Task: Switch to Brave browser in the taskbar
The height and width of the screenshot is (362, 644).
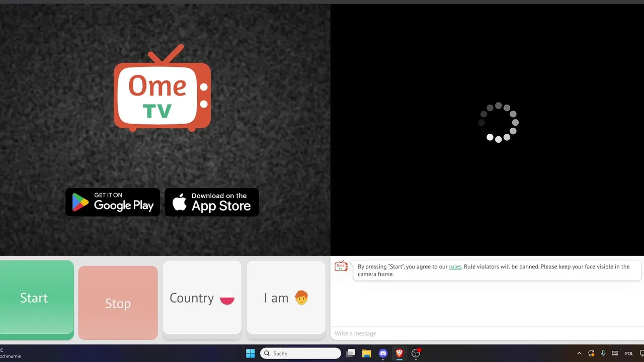Action: pyautogui.click(x=399, y=353)
